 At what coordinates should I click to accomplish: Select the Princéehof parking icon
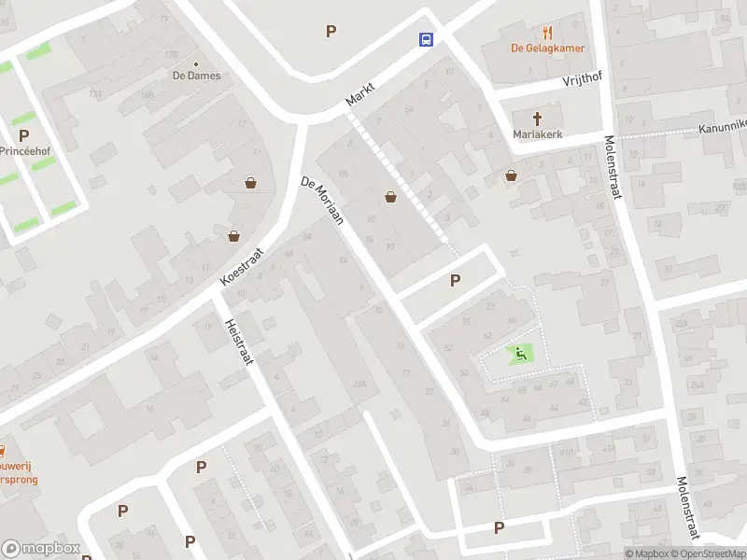coord(23,135)
